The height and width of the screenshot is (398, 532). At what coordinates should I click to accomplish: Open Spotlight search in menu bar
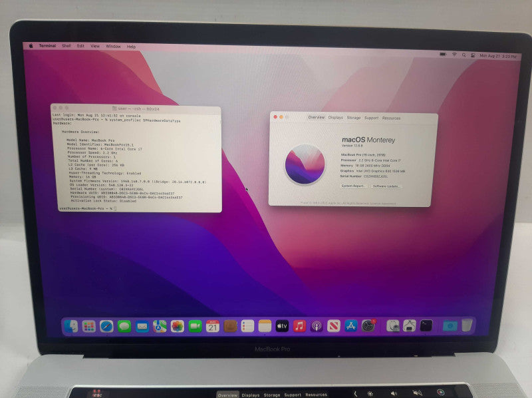tap(464, 55)
